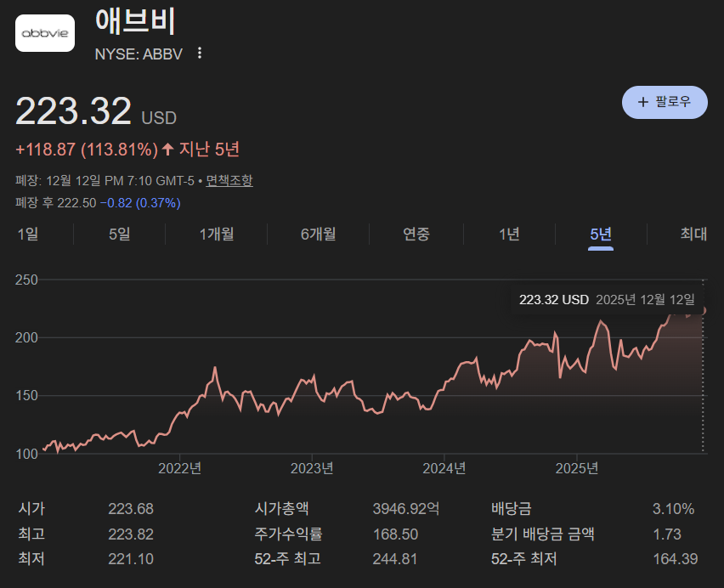This screenshot has height=588, width=724.
Task: Switch to the 1개월 range tab
Action: click(216, 234)
